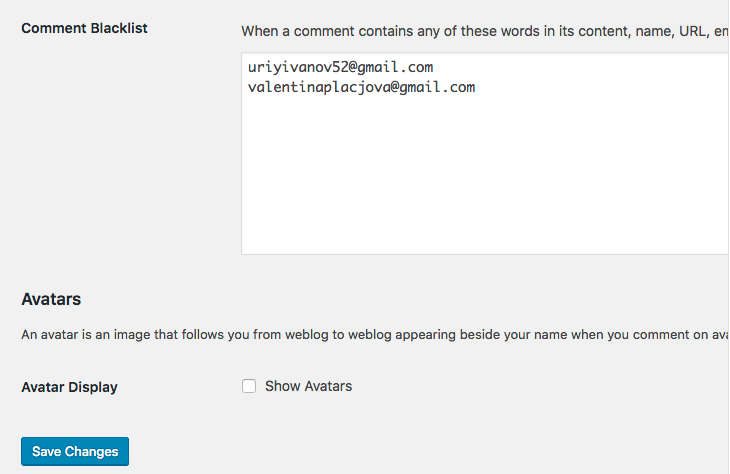Place cursor on valentinaplacjova@gmail.com line
The width and height of the screenshot is (730, 474).
pyautogui.click(x=361, y=87)
